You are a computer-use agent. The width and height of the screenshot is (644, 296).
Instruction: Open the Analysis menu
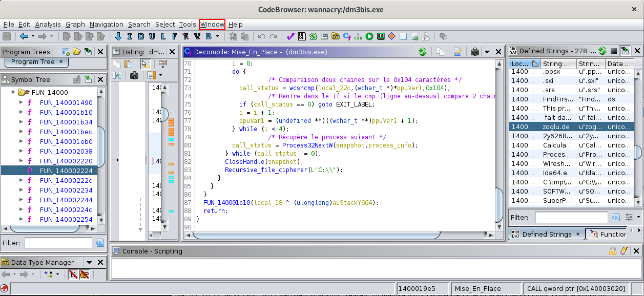coord(48,25)
